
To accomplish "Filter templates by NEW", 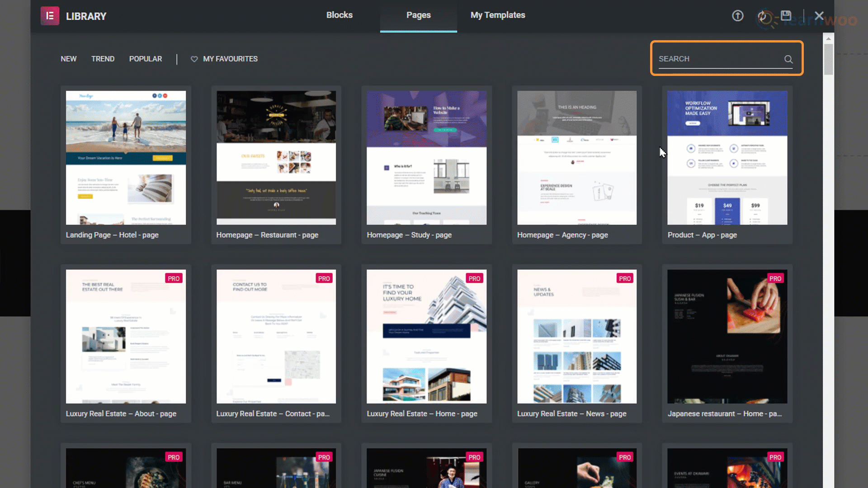I will (69, 59).
